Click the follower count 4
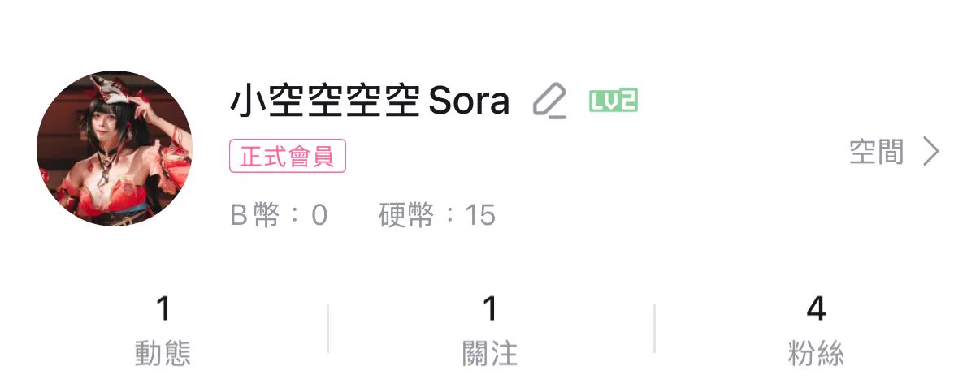 (x=816, y=308)
